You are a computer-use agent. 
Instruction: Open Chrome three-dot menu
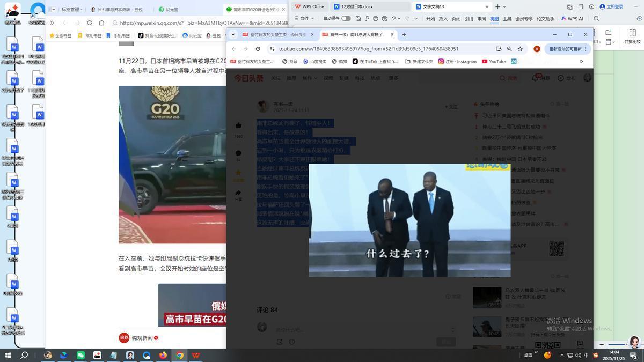pyautogui.click(x=586, y=49)
